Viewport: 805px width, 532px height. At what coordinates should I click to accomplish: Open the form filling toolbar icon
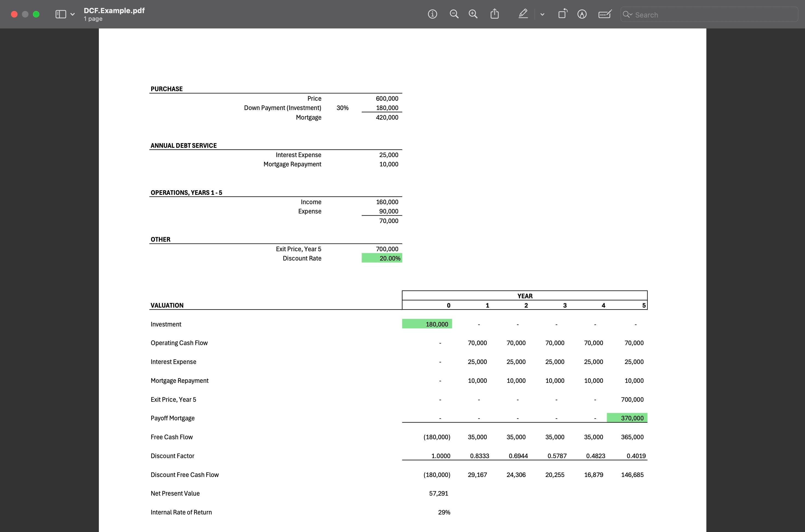(604, 14)
